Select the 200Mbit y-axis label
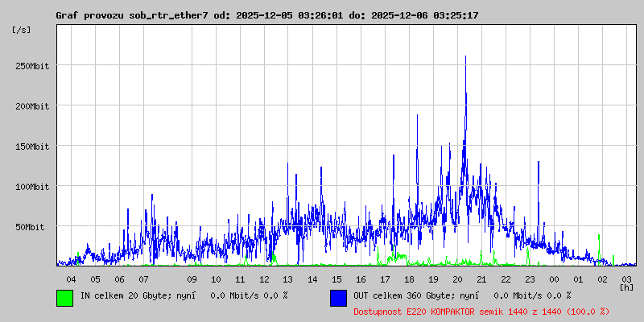644x322 pixels. click(x=32, y=106)
